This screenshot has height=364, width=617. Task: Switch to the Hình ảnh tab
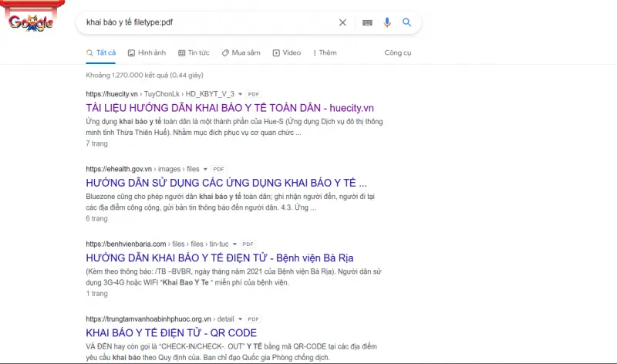pos(147,52)
